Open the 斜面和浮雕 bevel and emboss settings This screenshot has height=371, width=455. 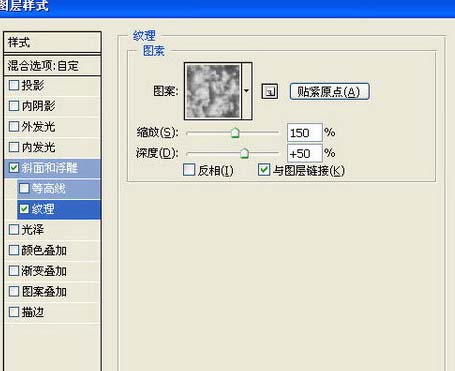point(53,168)
